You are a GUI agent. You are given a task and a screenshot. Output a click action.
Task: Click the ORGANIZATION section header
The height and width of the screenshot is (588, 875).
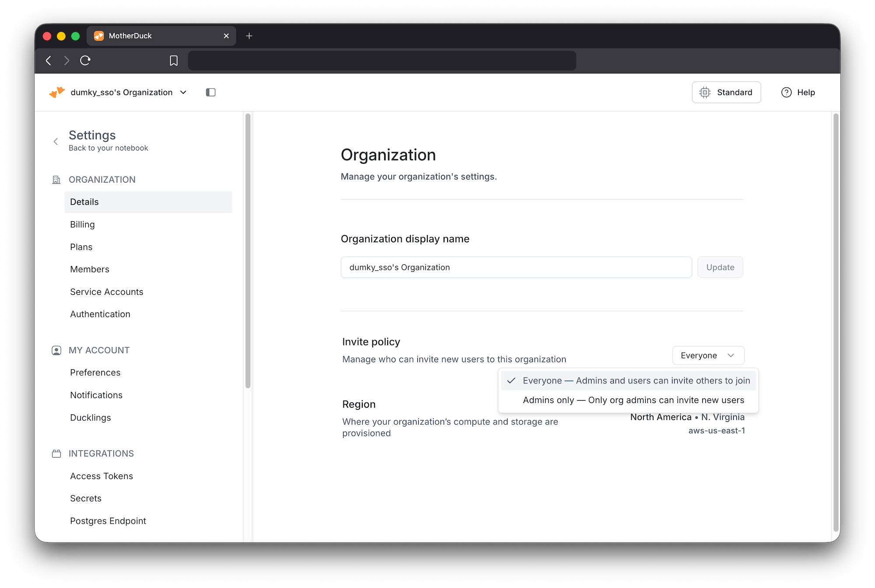click(102, 180)
